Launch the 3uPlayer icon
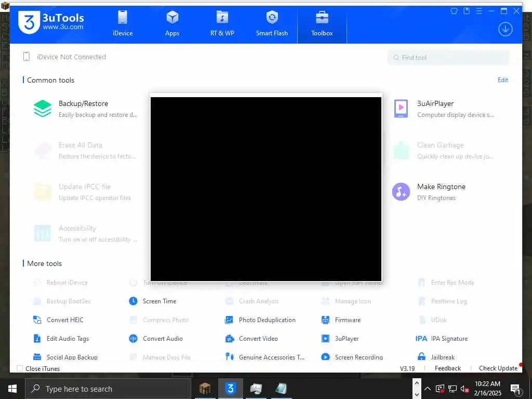Viewport: 532px width, 399px height. tap(325, 338)
